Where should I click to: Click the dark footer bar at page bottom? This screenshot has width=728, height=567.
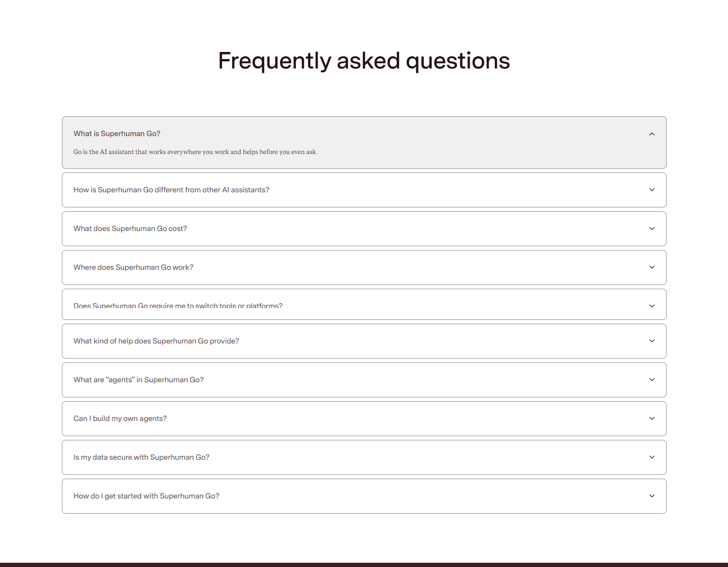pyautogui.click(x=364, y=564)
